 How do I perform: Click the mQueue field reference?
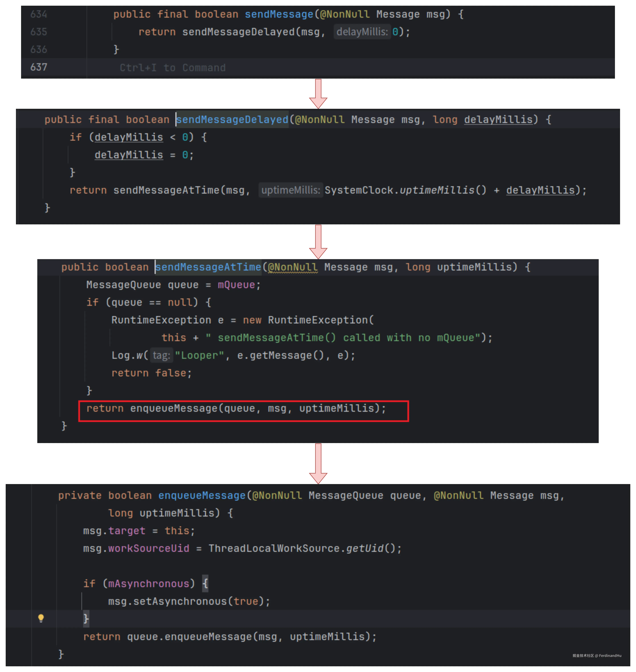tap(236, 285)
